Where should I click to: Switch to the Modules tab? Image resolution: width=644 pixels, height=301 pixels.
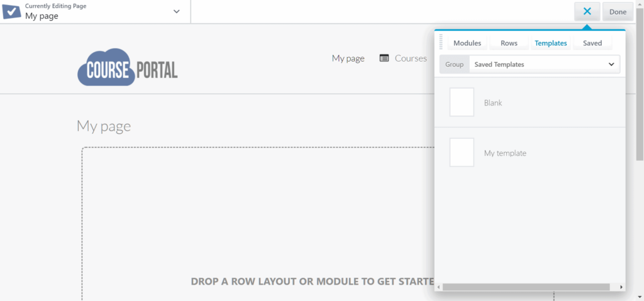coord(467,43)
